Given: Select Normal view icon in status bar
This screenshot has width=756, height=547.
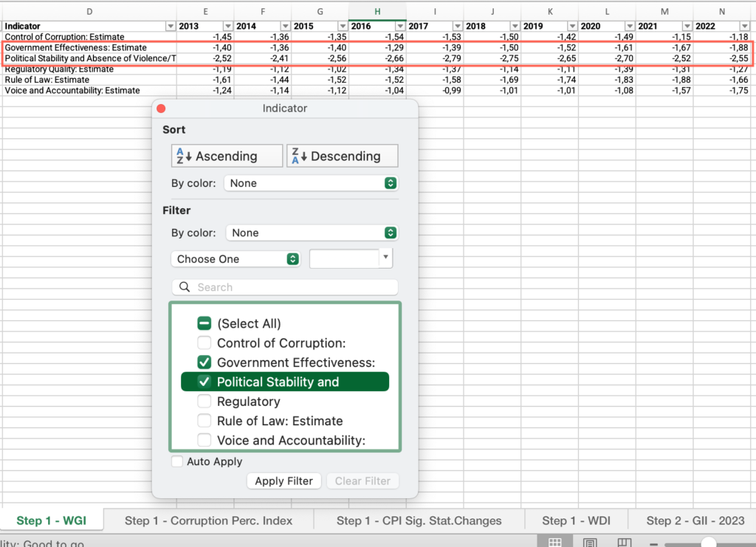Looking at the screenshot, I should tap(555, 543).
